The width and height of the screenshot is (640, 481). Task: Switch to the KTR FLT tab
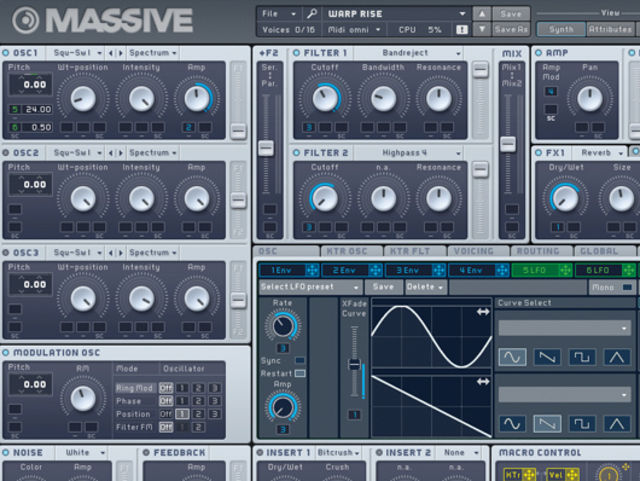(416, 252)
